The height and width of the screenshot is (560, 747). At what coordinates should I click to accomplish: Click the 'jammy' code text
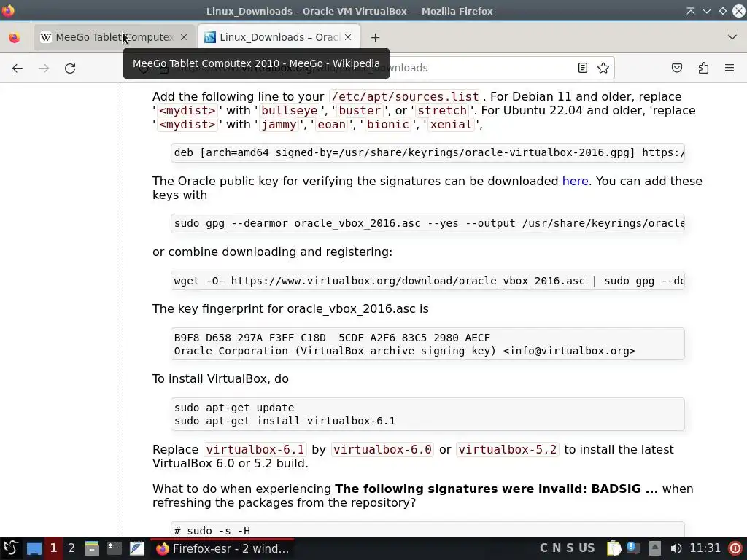pos(279,124)
